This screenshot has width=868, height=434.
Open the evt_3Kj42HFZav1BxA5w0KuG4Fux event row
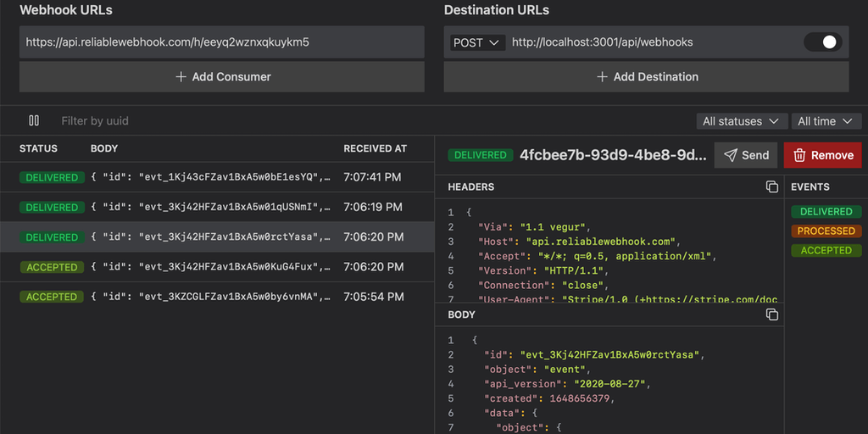click(x=217, y=267)
